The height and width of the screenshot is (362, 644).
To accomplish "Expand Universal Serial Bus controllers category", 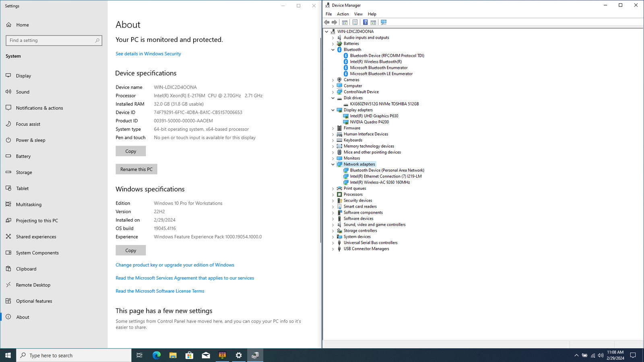I will click(333, 243).
